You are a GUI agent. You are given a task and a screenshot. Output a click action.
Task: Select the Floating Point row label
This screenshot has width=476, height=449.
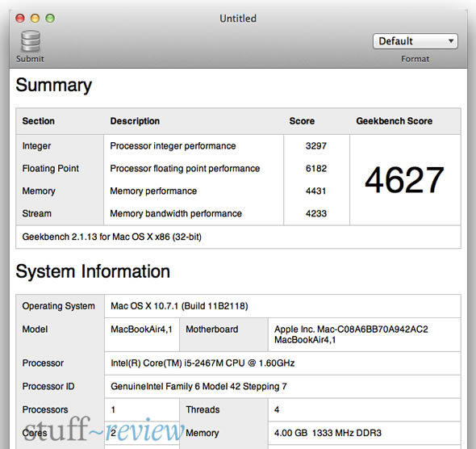tap(50, 168)
